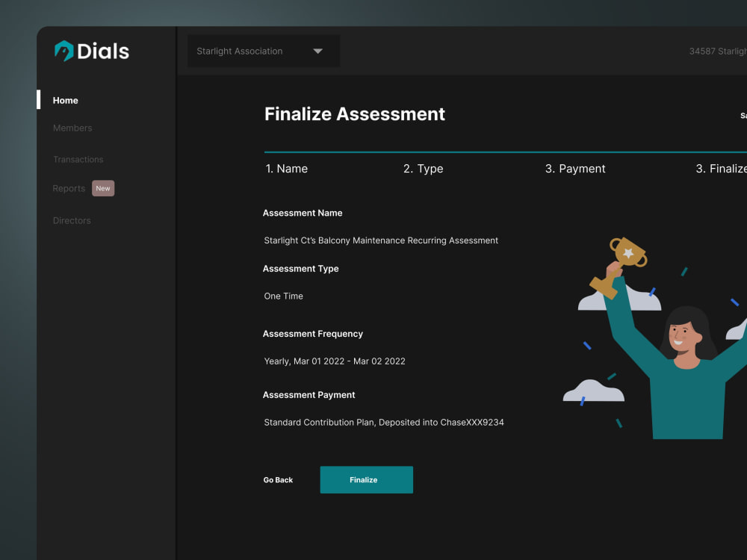Click the Assessment Payment label
Screen dimensions: 747x560
click(309, 395)
